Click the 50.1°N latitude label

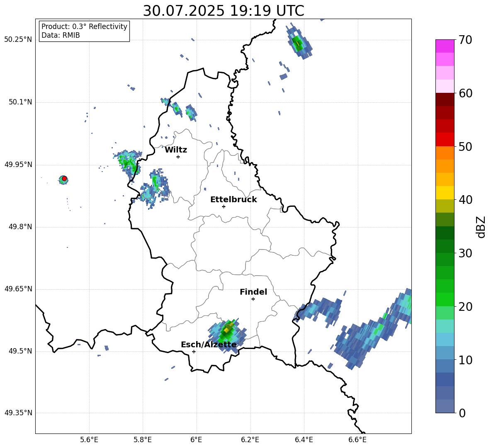20,102
